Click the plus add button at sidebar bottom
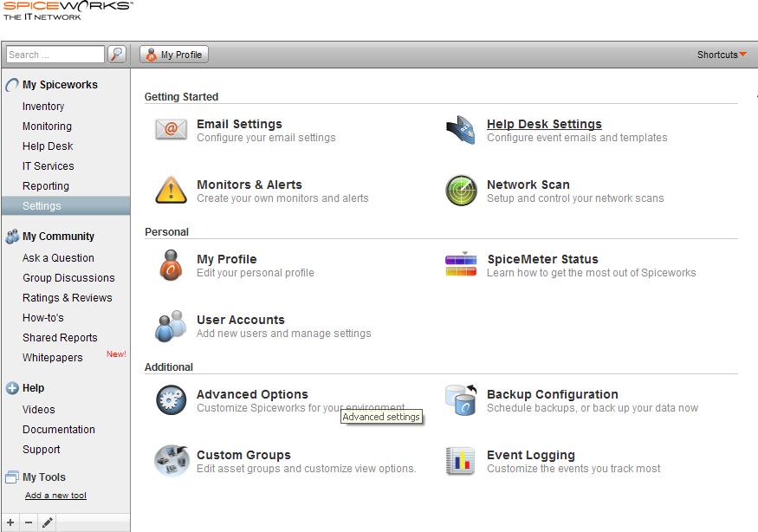The height and width of the screenshot is (532, 758). point(10,522)
